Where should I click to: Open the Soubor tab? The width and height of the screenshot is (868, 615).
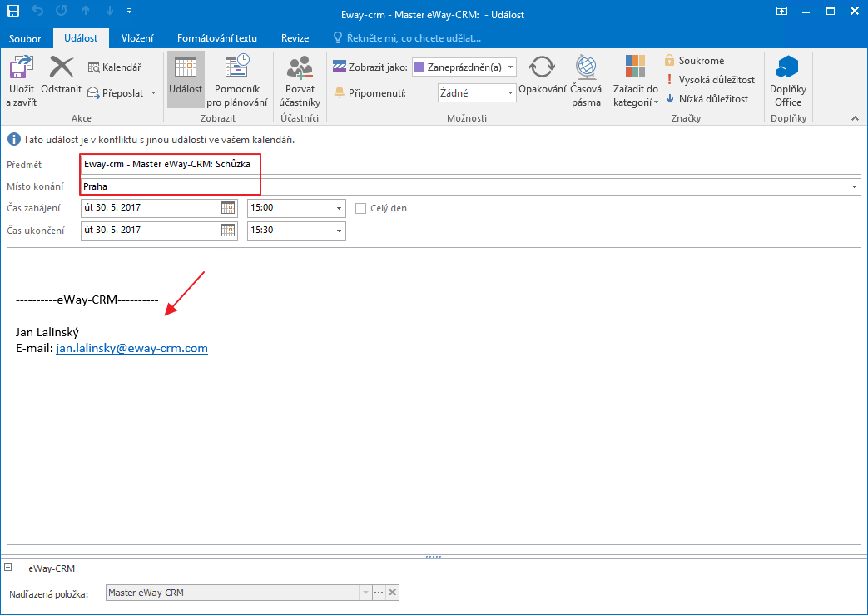click(25, 38)
